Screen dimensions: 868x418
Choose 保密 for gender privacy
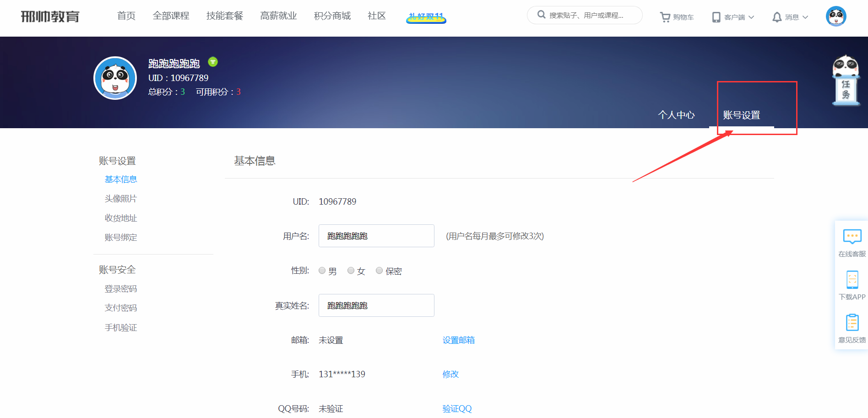click(x=379, y=270)
